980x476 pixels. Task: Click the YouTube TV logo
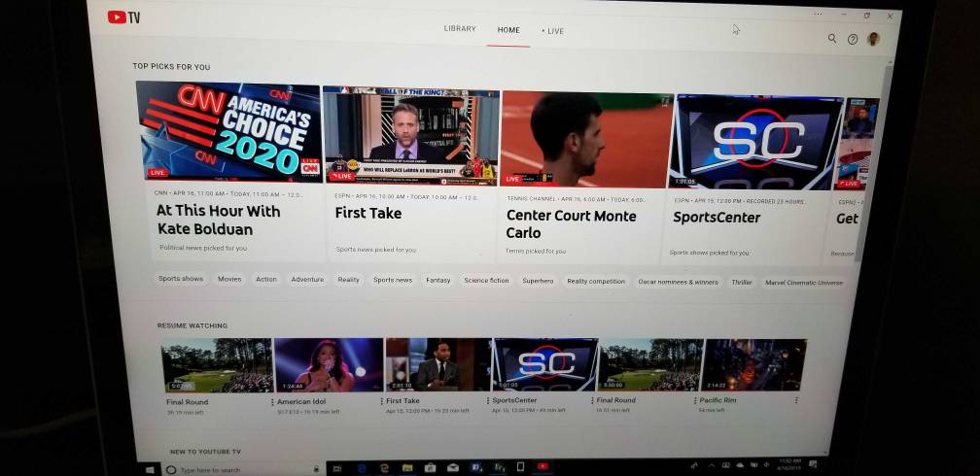123,17
